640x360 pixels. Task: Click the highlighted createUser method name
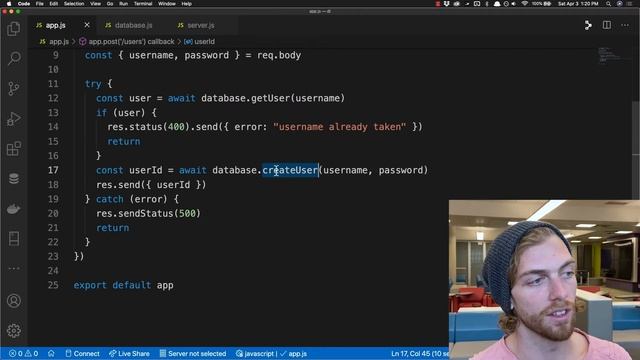[x=290, y=170]
